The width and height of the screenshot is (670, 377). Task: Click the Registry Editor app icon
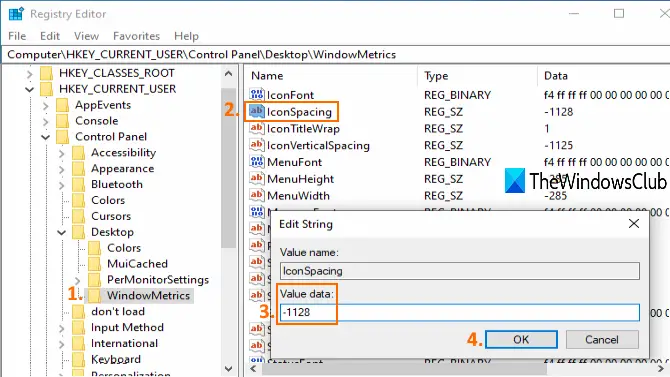pyautogui.click(x=16, y=14)
